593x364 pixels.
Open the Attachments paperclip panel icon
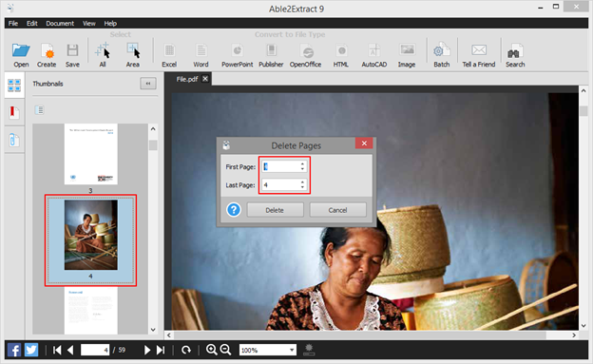[14, 140]
